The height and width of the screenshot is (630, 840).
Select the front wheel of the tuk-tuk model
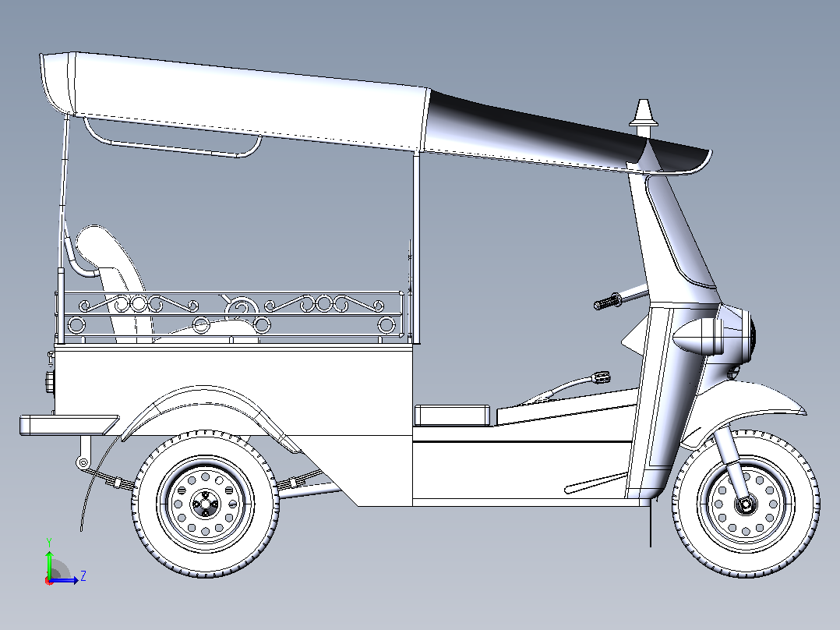tap(746, 504)
